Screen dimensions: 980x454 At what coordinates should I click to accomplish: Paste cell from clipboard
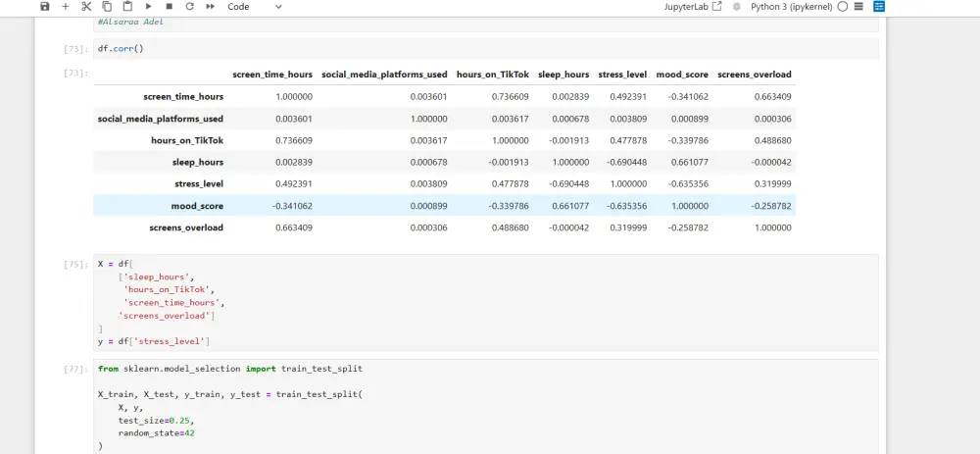tap(127, 6)
